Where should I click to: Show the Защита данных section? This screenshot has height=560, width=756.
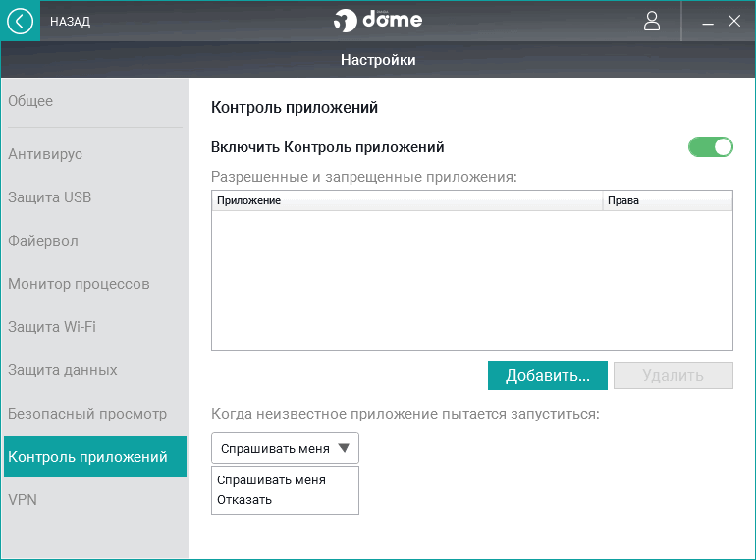[63, 370]
